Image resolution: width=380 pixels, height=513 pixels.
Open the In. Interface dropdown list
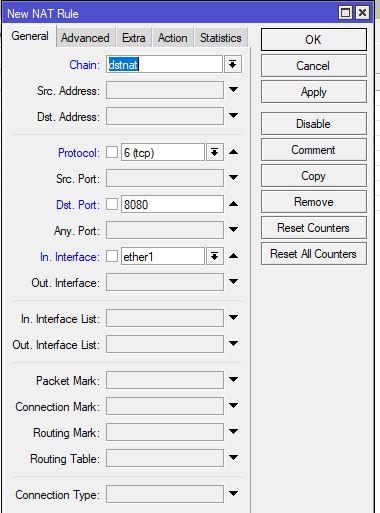click(215, 256)
